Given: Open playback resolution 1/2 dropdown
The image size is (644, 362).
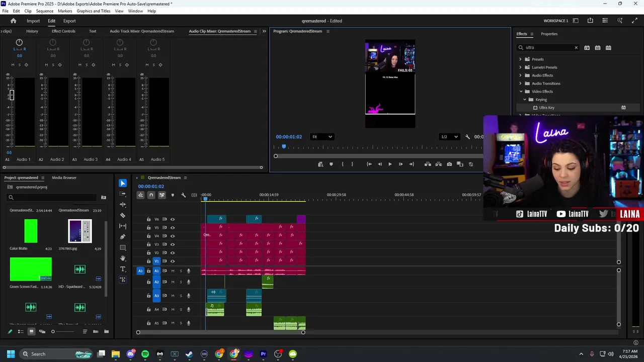Looking at the screenshot, I should pos(449,137).
